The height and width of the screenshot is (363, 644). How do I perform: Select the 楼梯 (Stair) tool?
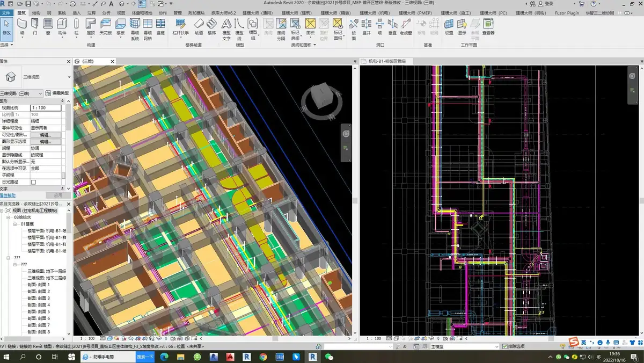[x=211, y=26]
